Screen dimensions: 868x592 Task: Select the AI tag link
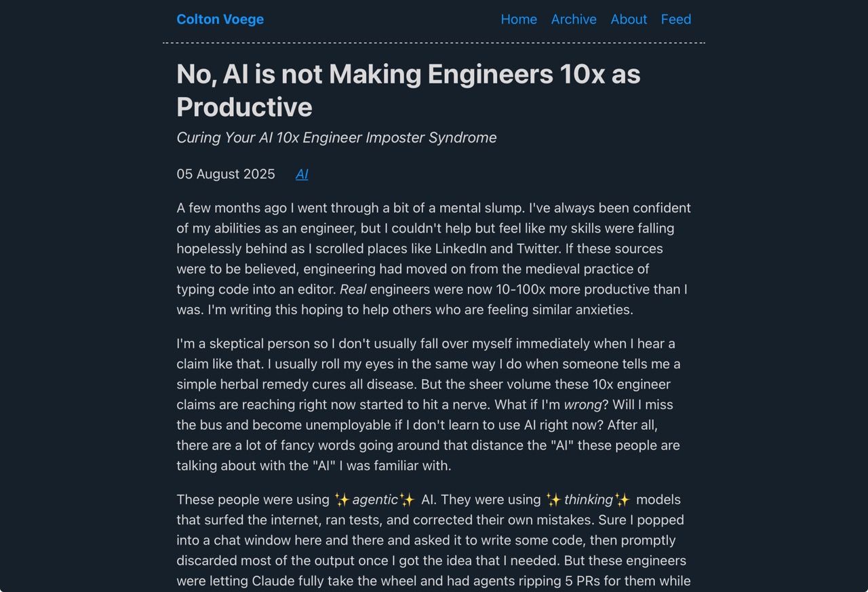302,174
